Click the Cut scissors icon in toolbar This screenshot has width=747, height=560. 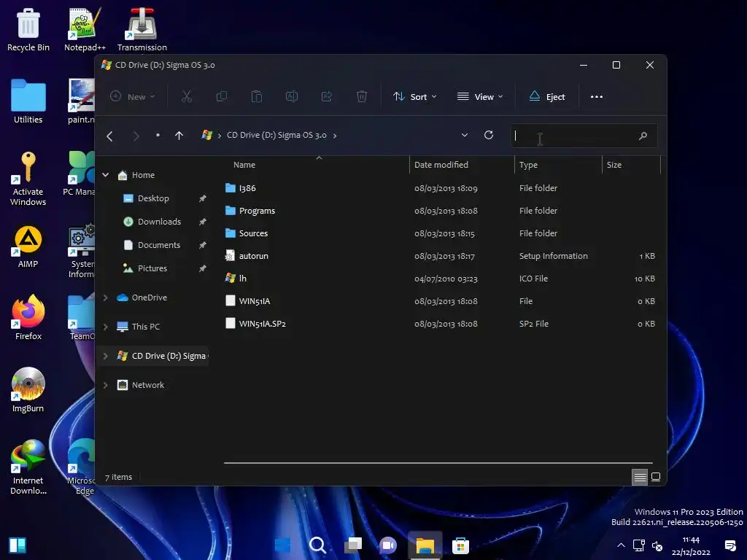(186, 97)
